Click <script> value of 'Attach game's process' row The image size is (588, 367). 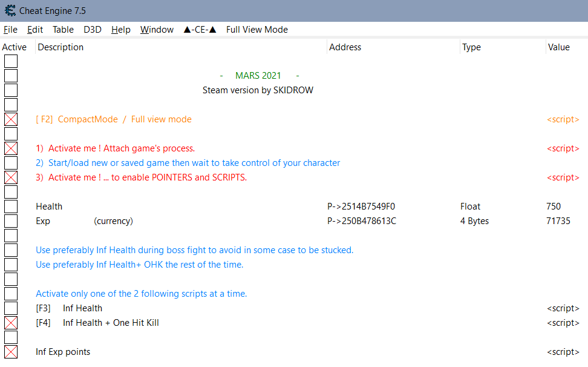coord(563,148)
